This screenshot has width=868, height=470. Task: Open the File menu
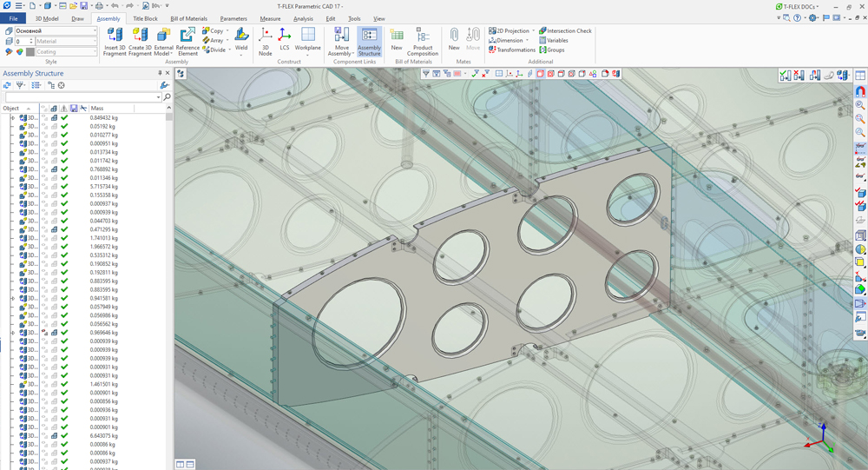point(13,18)
